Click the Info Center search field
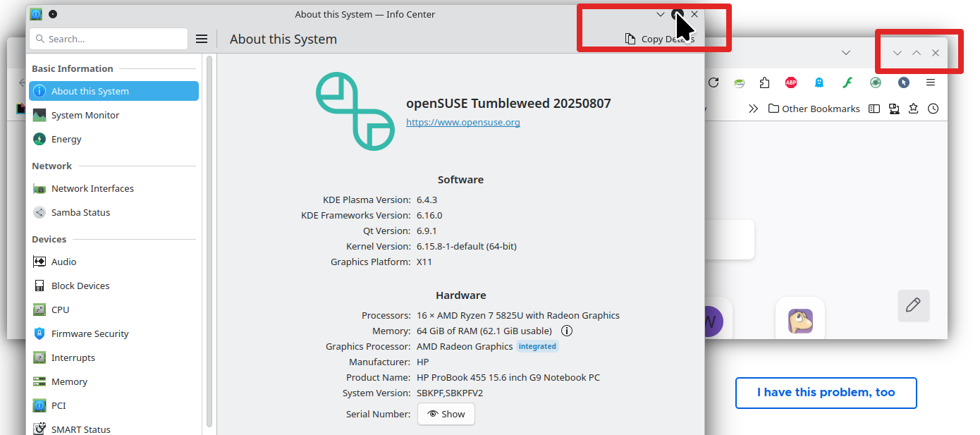 pyautogui.click(x=109, y=39)
